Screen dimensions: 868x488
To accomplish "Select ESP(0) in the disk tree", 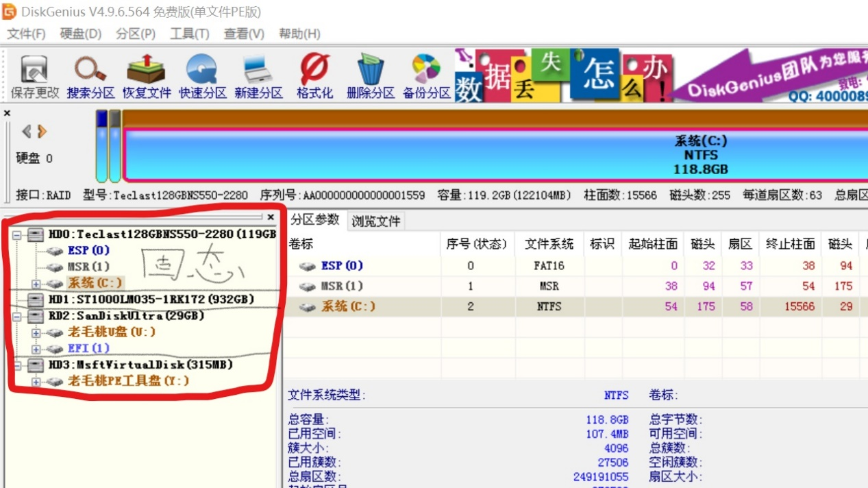I will pos(88,250).
